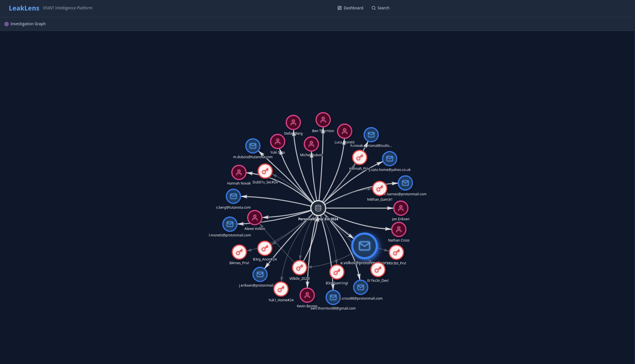Click the Investigation Graph target icon
The height and width of the screenshot is (364, 635).
tap(7, 24)
